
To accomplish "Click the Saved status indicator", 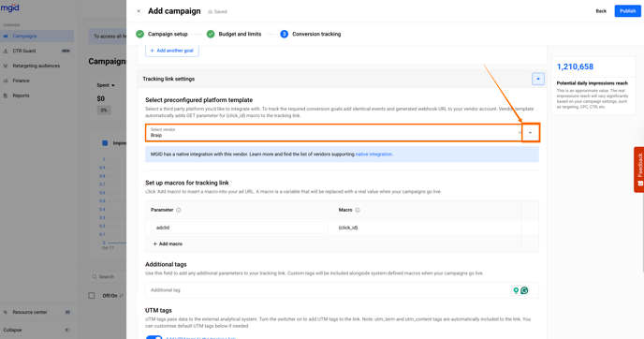I will click(x=218, y=11).
